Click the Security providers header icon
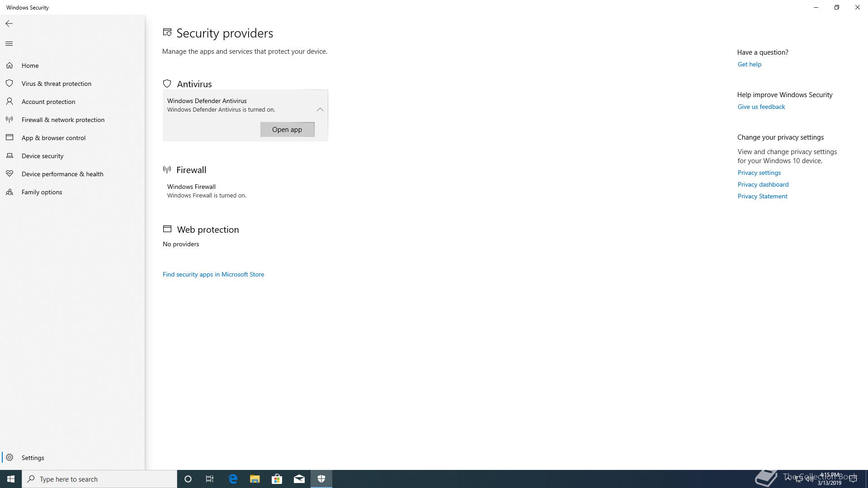The image size is (868, 488). [x=167, y=33]
